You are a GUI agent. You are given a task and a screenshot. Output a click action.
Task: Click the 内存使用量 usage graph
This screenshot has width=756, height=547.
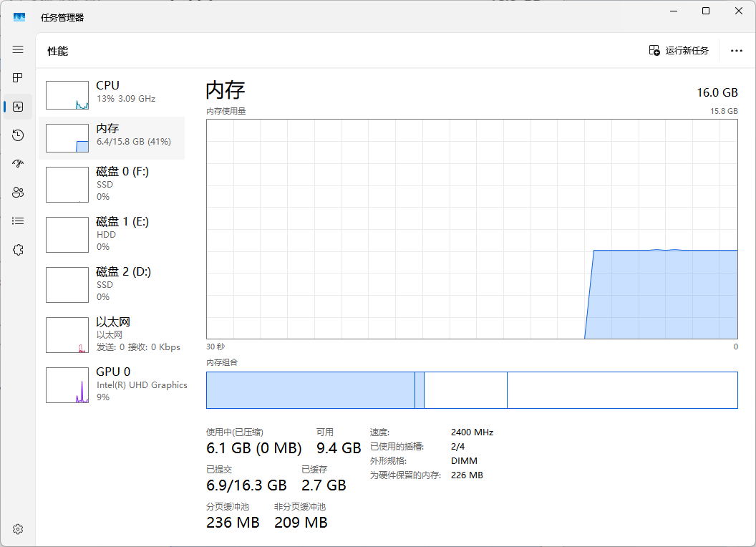[471, 229]
